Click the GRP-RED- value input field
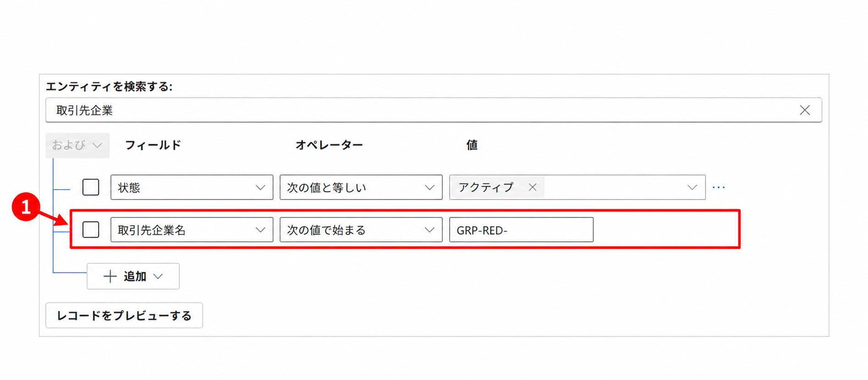 coord(522,229)
